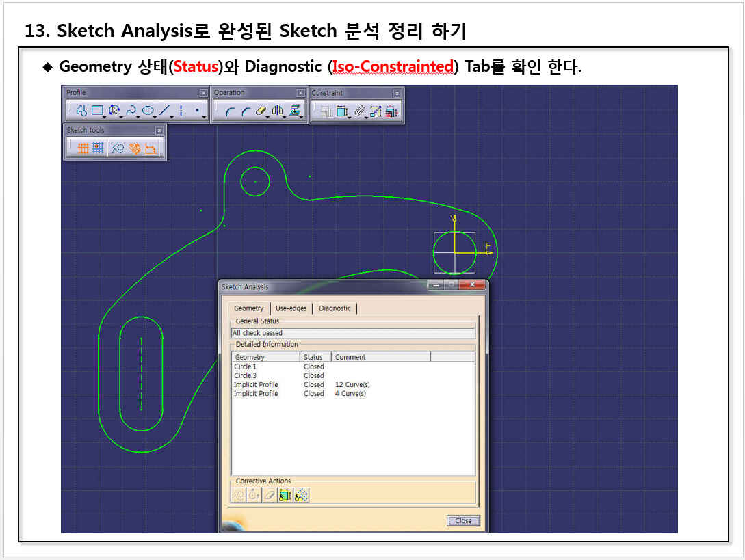The image size is (745, 560).
Task: Click the Status column header
Action: tap(313, 357)
